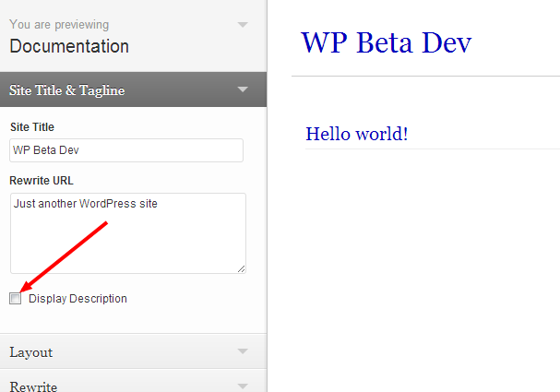Click the 'Site Title' field label
The width and height of the screenshot is (560, 392).
pyautogui.click(x=32, y=127)
